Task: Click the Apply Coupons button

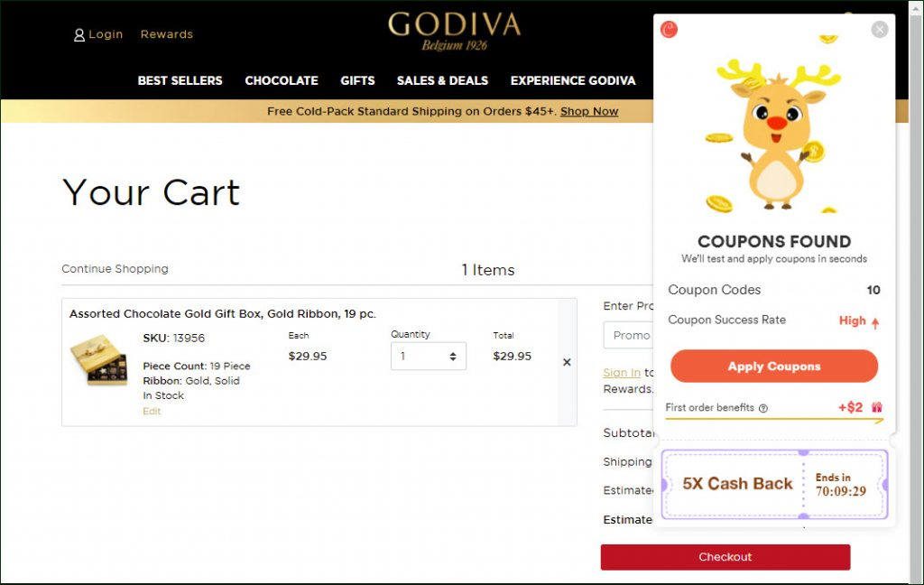Action: [773, 367]
